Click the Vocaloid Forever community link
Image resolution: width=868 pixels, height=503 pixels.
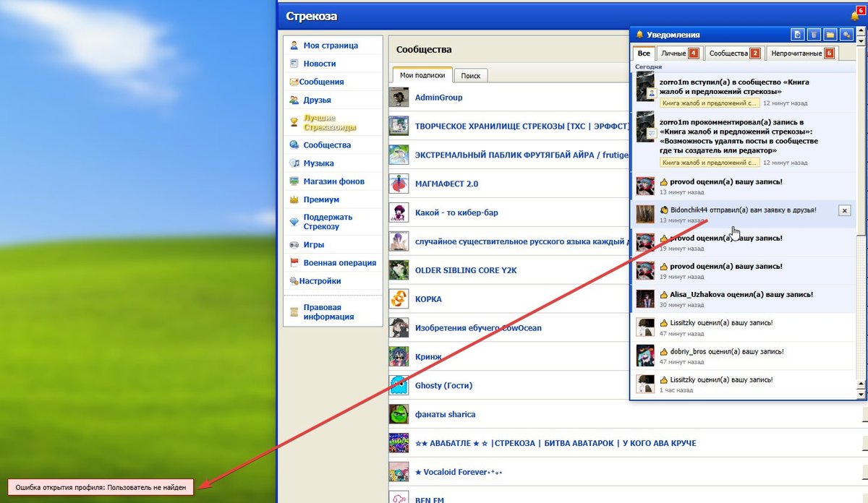coord(459,472)
